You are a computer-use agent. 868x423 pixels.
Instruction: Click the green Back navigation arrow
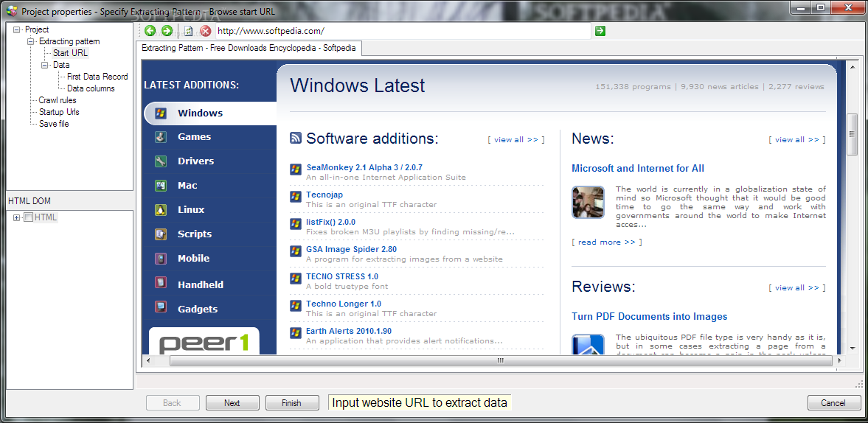coord(150,31)
